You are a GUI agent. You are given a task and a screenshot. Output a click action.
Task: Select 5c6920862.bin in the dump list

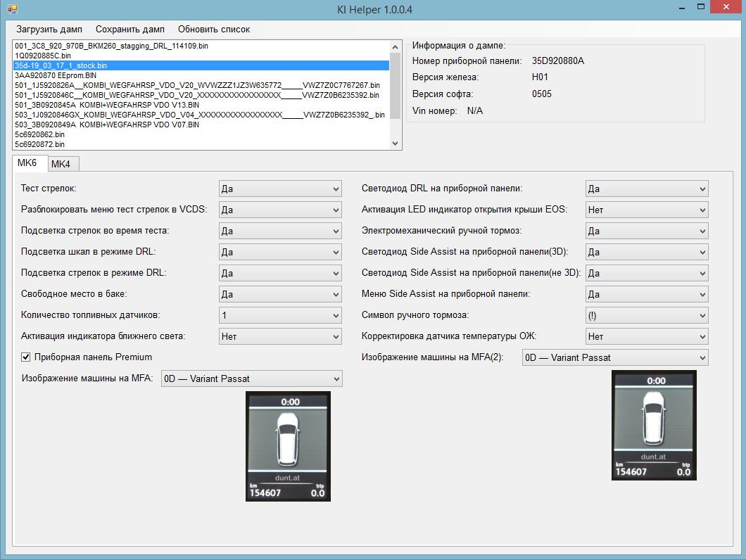39,134
